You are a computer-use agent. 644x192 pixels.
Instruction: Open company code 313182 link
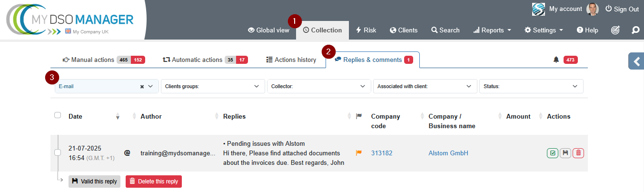coord(382,153)
